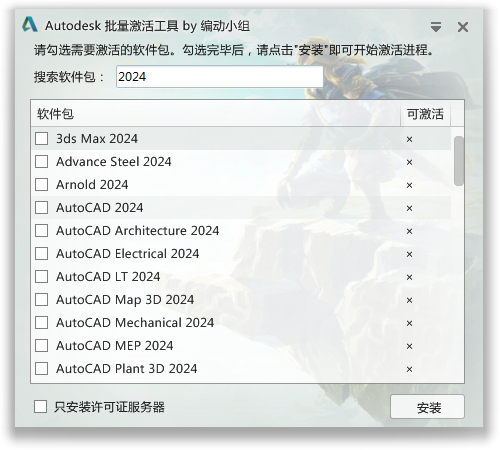Click AutoCAD MEP 2024 label

click(x=115, y=345)
